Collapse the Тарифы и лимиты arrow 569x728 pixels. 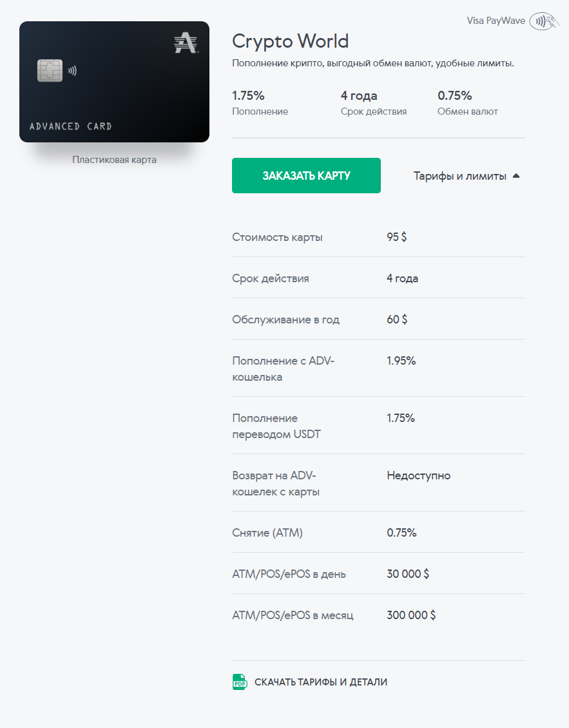coord(516,176)
